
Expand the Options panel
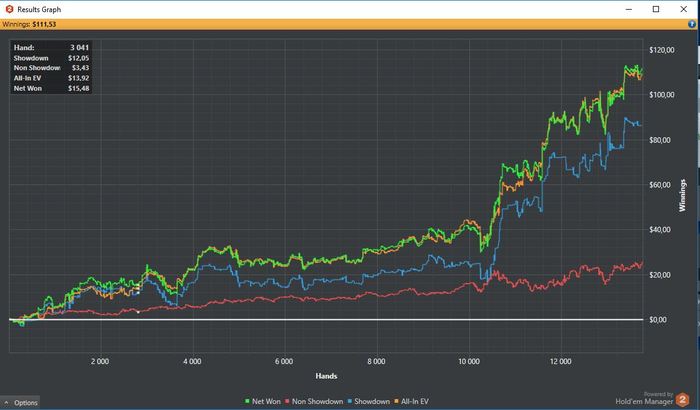[x=21, y=402]
